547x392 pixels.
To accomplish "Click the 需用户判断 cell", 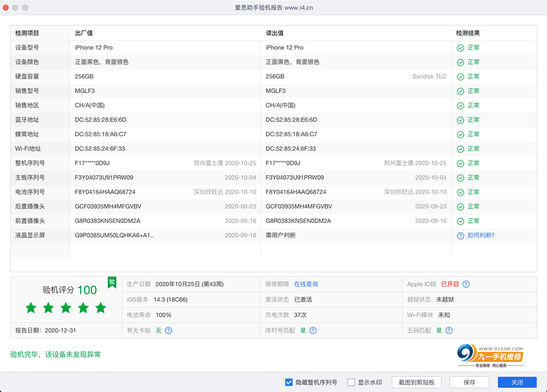I will pyautogui.click(x=280, y=235).
